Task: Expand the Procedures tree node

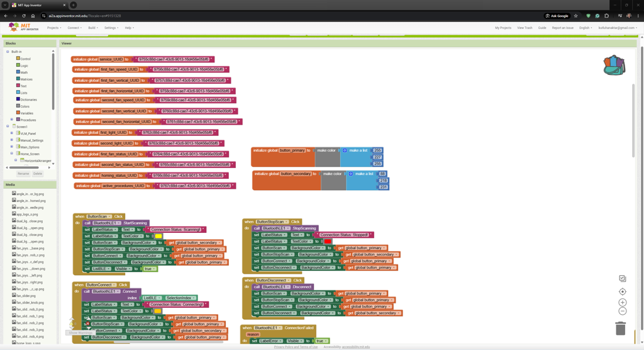Action: pos(11,120)
